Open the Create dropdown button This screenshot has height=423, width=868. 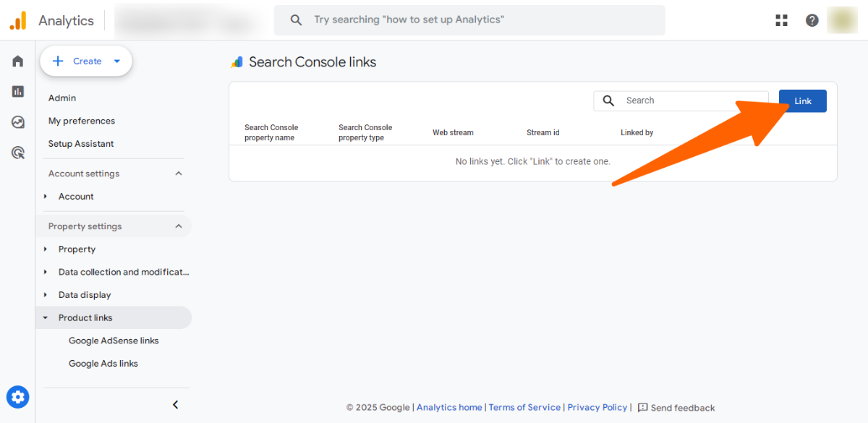pyautogui.click(x=86, y=61)
